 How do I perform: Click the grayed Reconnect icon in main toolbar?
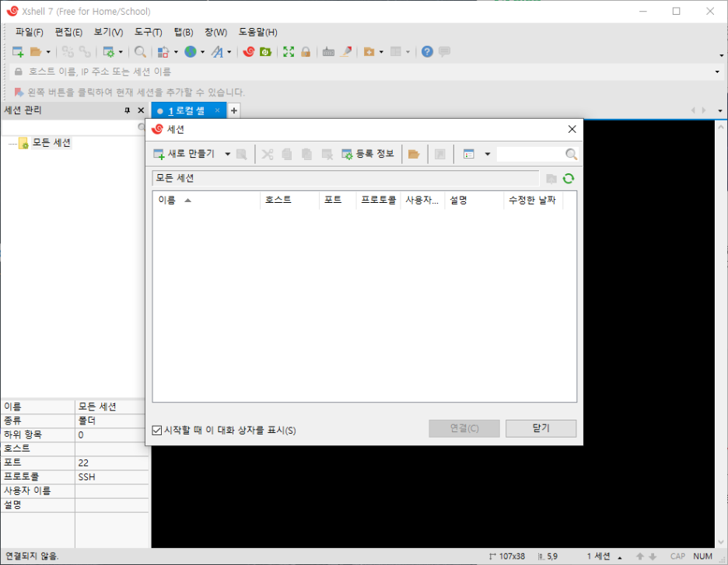[x=85, y=51]
